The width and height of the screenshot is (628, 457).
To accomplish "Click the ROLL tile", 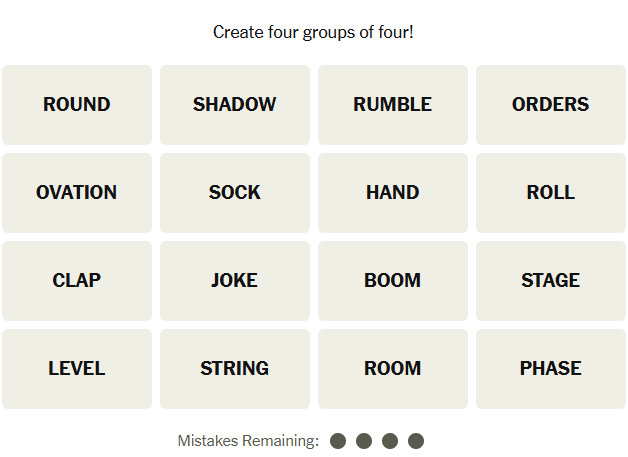I will click(x=551, y=193).
